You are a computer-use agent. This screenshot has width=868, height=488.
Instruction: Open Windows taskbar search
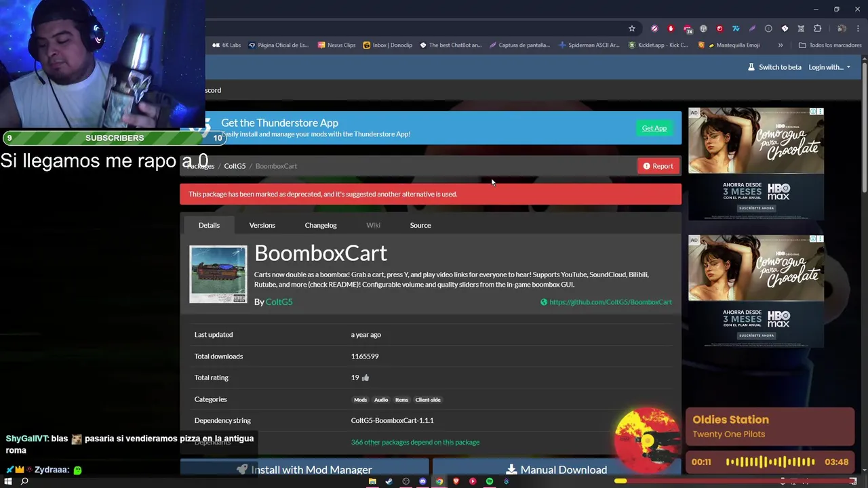point(24,481)
